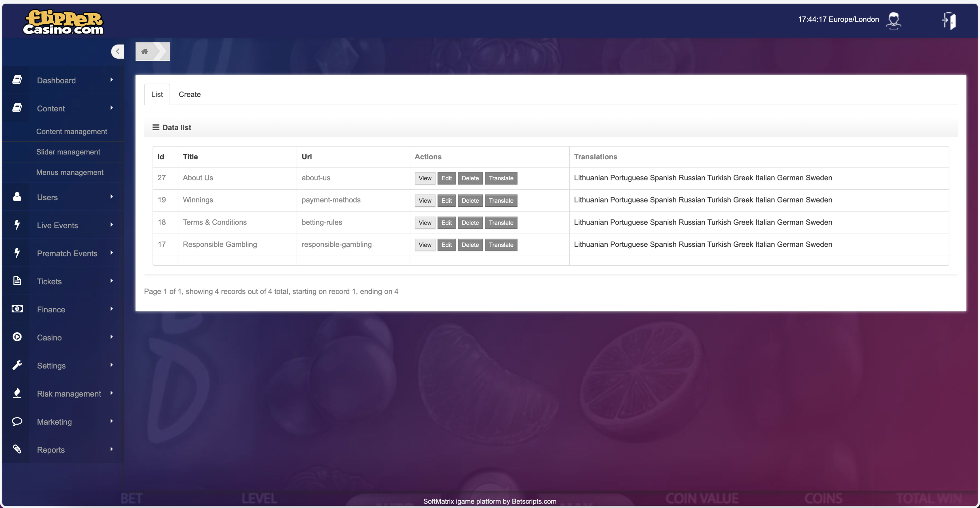Click the home breadcrumb icon
980x508 pixels.
click(x=145, y=52)
